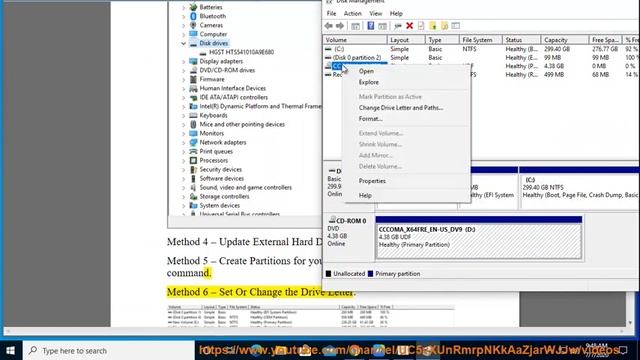This screenshot has height=360, width=640.
Task: Expand the Firmware node
Action: [x=184, y=80]
